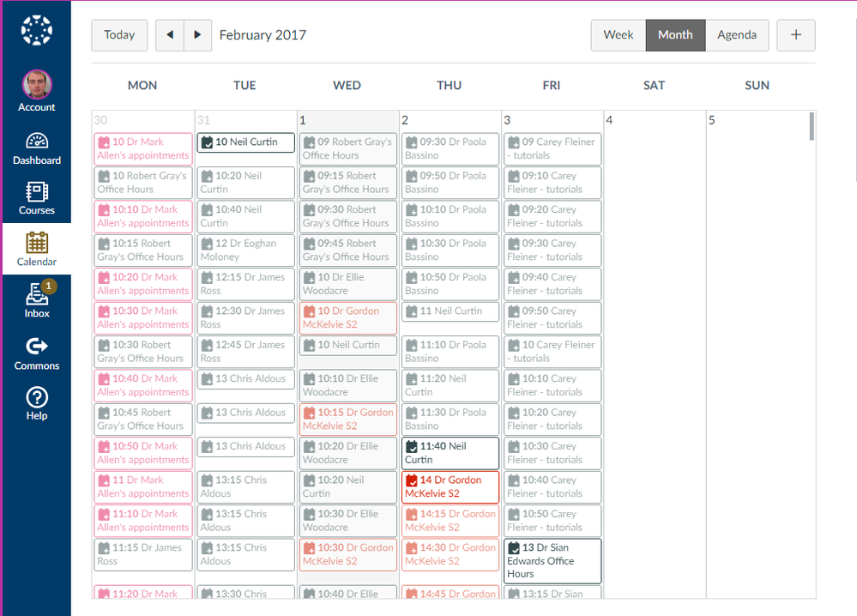
Task: Open the Account profile avatar
Action: click(36, 85)
